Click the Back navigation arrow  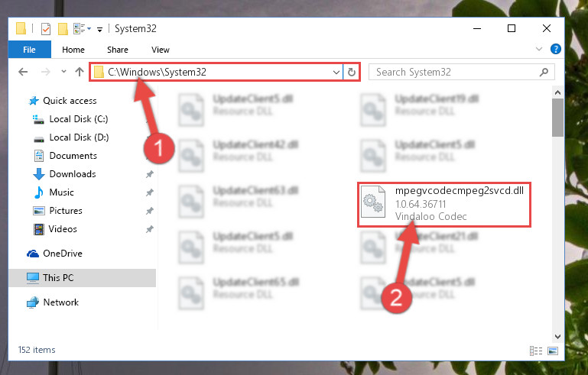point(23,72)
